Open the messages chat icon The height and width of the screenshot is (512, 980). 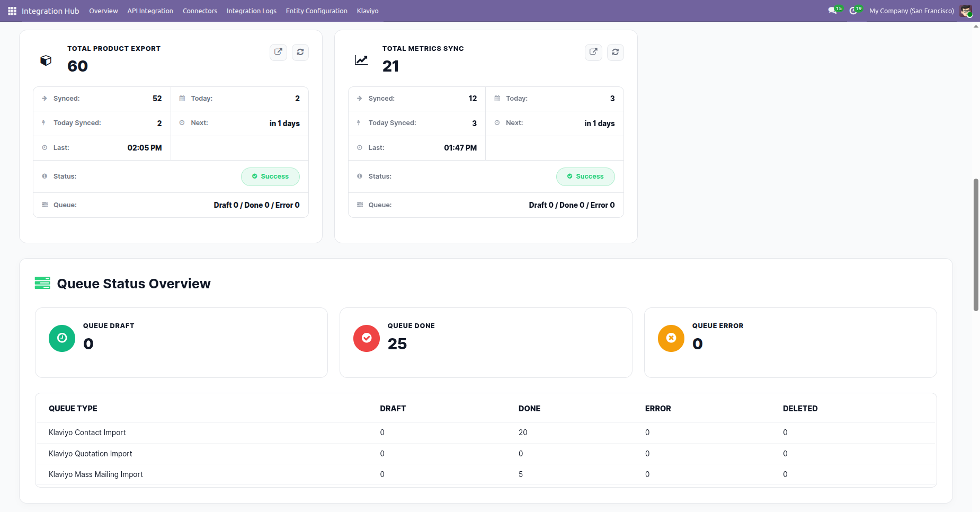tap(833, 11)
